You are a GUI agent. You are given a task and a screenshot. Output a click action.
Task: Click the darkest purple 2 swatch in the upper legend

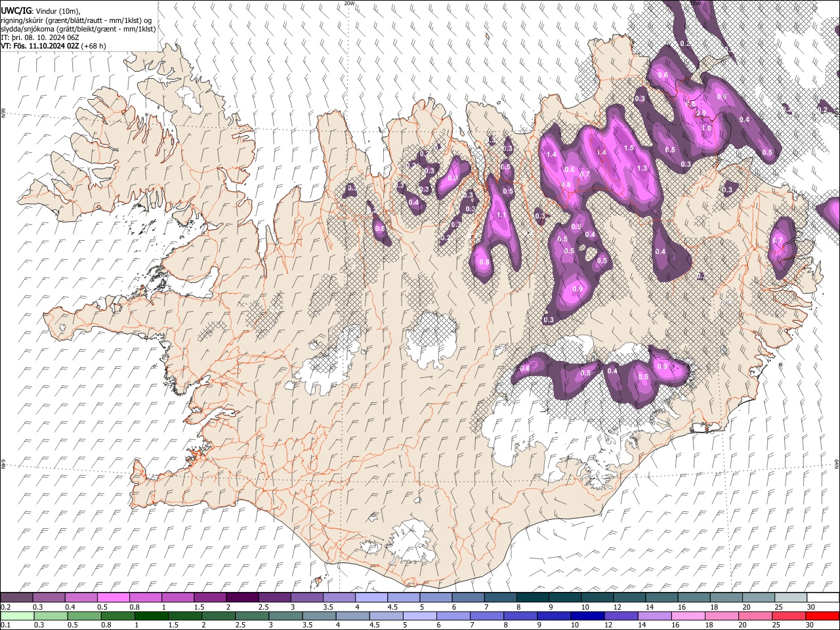click(x=241, y=597)
